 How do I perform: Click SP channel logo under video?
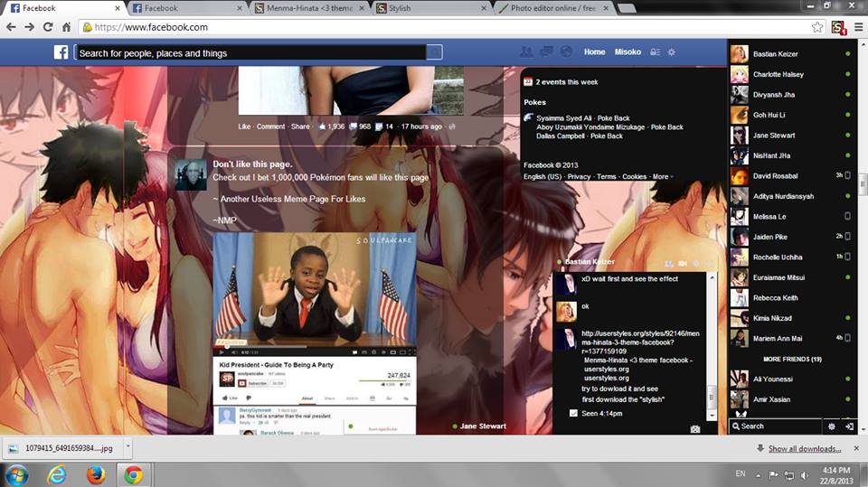click(x=227, y=379)
